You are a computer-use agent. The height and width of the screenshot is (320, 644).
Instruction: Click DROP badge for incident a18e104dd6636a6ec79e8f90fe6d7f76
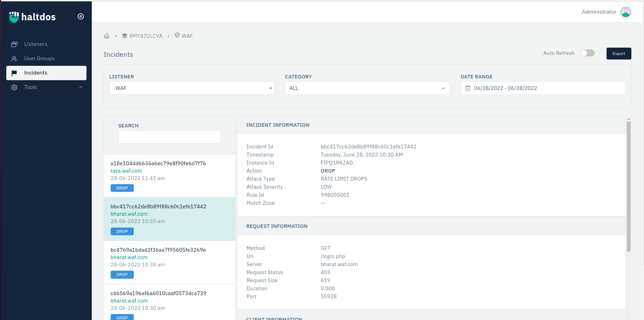point(122,188)
